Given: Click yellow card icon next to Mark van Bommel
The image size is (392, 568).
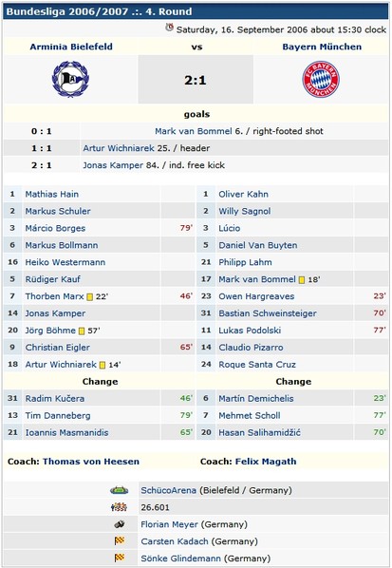Looking at the screenshot, I should click(x=302, y=280).
